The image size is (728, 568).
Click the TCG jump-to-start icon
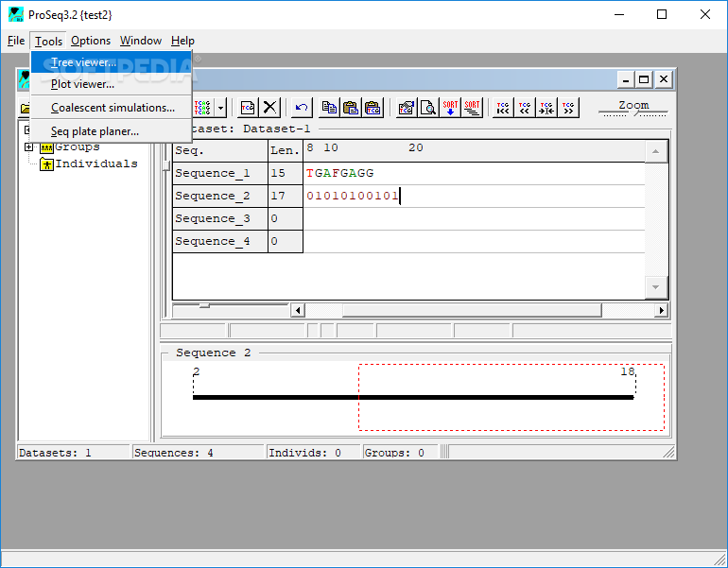[503, 108]
